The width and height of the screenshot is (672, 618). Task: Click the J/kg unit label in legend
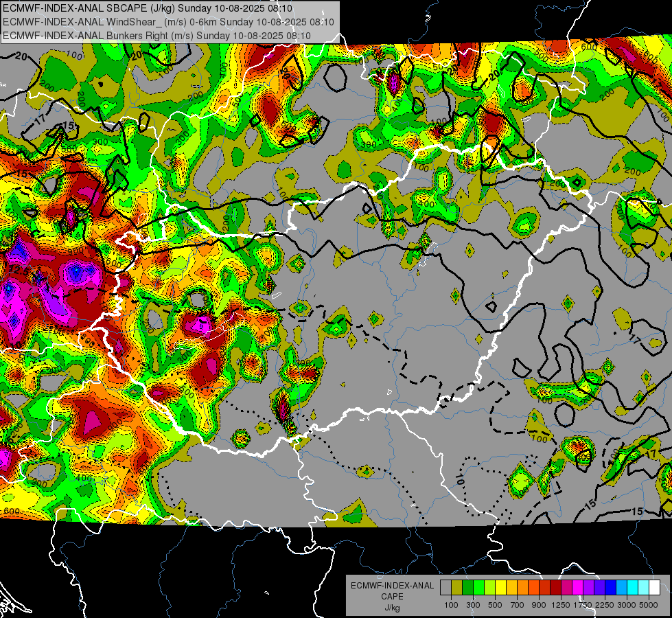click(x=393, y=608)
